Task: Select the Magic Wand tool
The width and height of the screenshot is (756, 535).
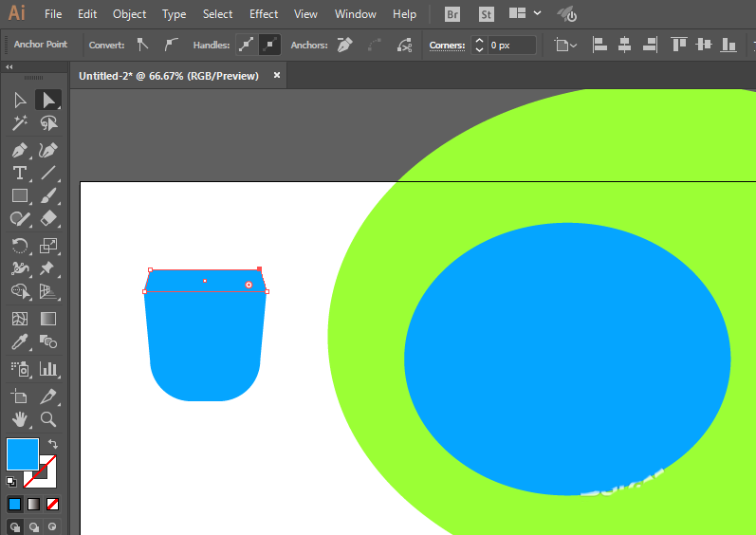Action: click(x=20, y=123)
